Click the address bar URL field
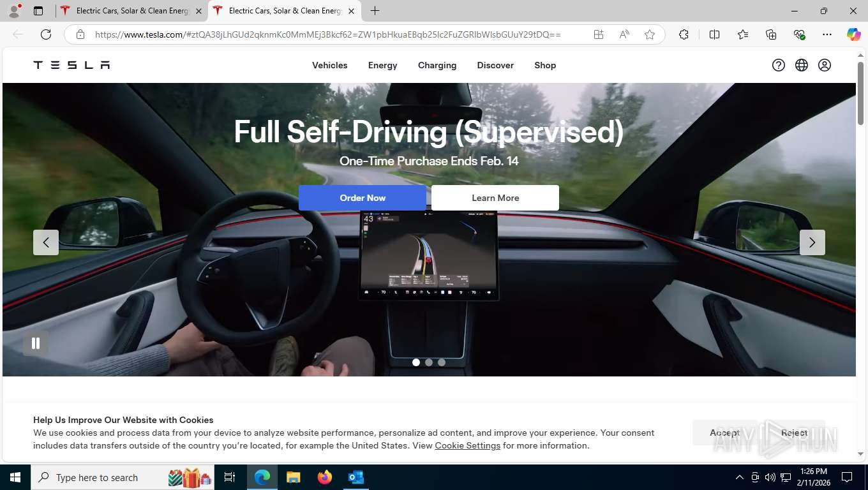868x490 pixels. point(328,34)
